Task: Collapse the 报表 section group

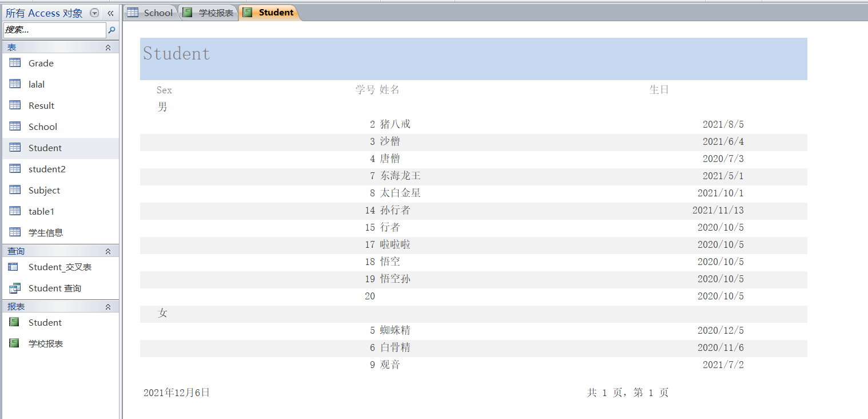Action: pos(108,307)
